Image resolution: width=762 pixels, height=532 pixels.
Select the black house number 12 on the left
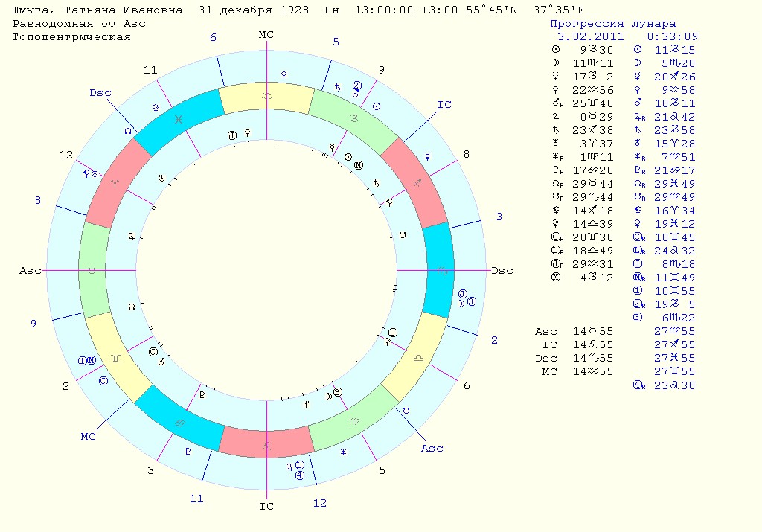(x=66, y=155)
